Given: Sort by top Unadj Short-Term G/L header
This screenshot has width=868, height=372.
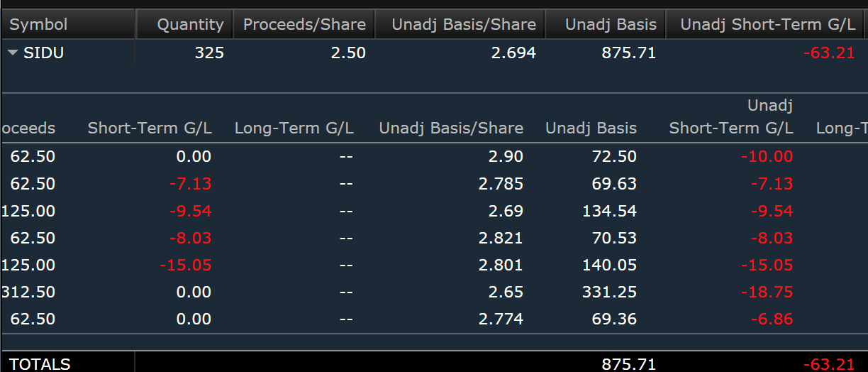Looking at the screenshot, I should click(767, 25).
